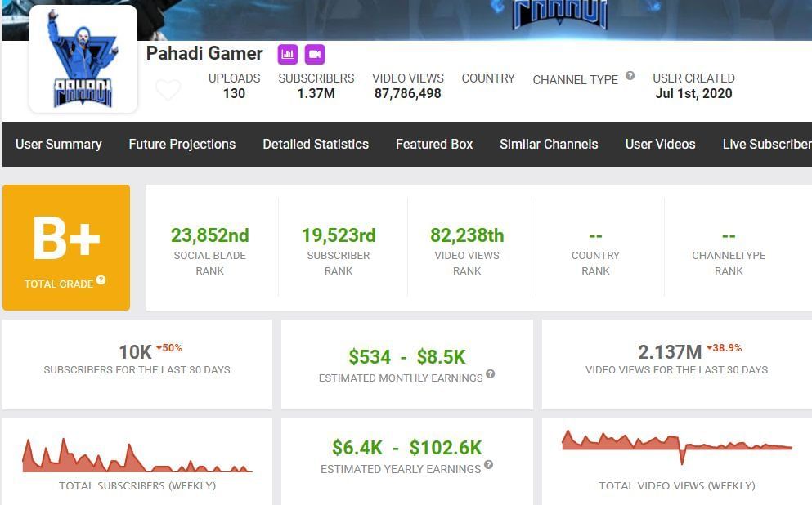Screen dimensions: 812x505
Task: Favorite the channel using the heart icon
Action: [x=168, y=90]
